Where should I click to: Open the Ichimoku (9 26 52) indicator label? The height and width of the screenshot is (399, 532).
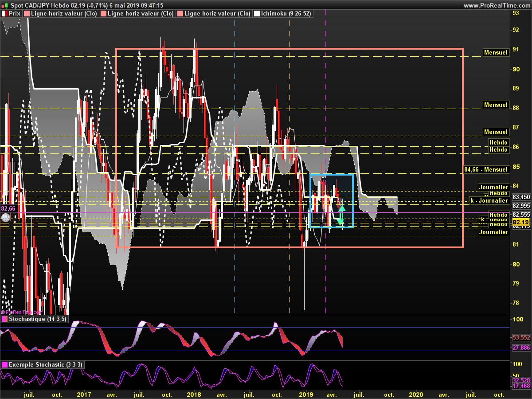tap(283, 14)
